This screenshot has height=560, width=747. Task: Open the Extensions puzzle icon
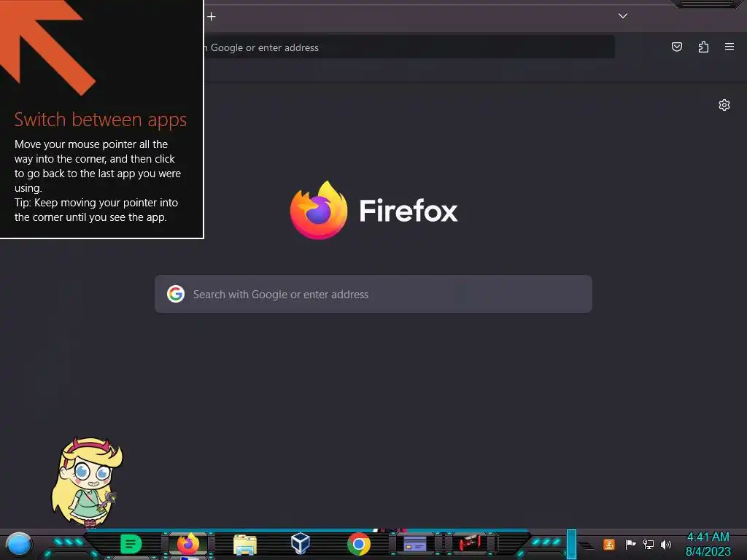tap(703, 47)
